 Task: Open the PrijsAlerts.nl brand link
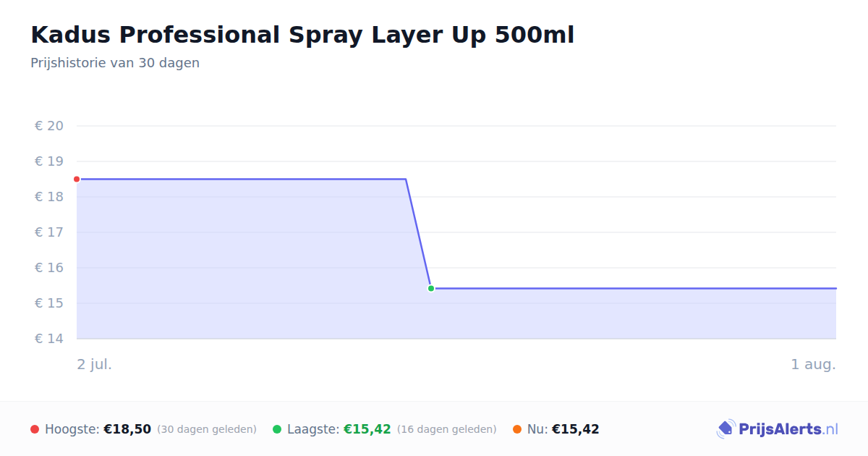(778, 429)
